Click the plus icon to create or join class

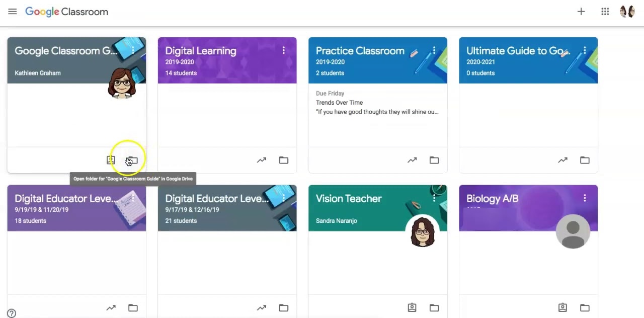(581, 12)
